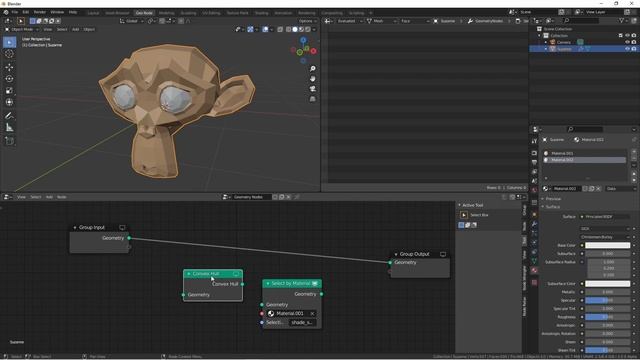Select the Scale tool in viewport toolbar
Screen dimensions: 640x360
9,91
